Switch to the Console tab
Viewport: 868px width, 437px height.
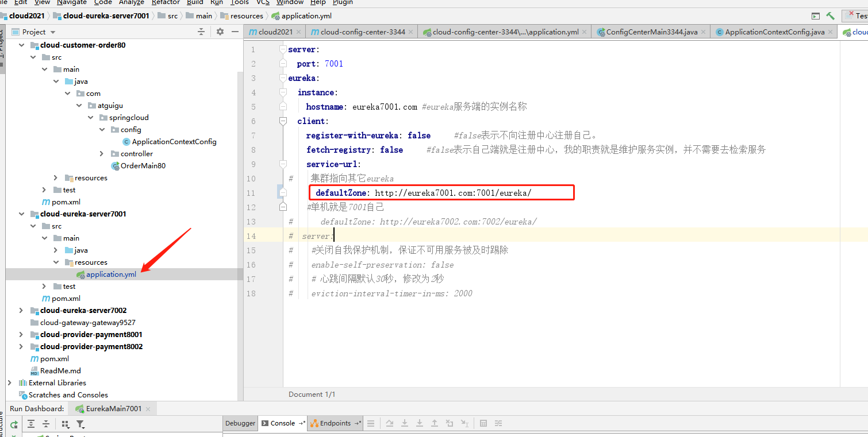[283, 423]
